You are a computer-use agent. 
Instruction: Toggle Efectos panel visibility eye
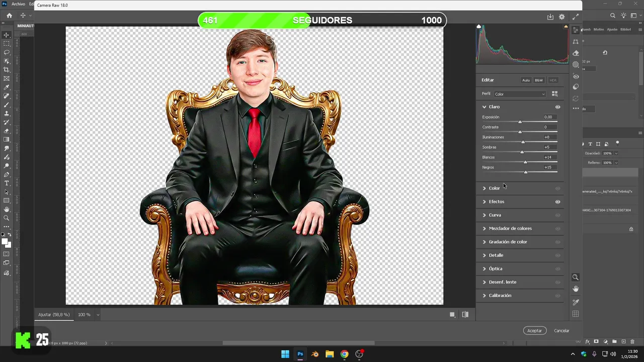click(557, 202)
